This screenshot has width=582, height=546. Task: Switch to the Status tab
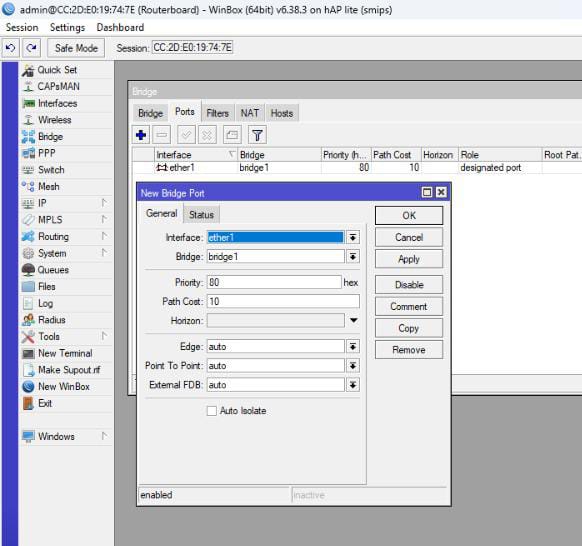201,215
